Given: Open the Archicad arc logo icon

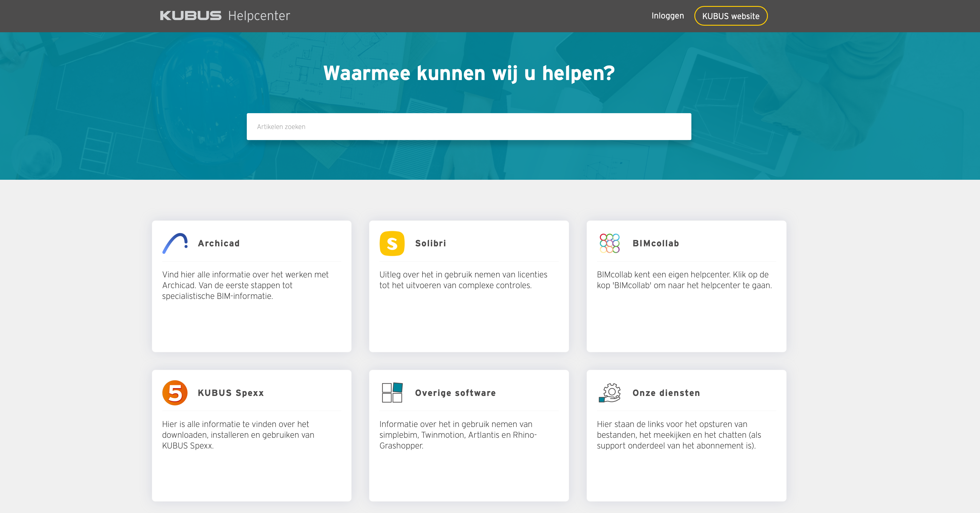Looking at the screenshot, I should 175,243.
